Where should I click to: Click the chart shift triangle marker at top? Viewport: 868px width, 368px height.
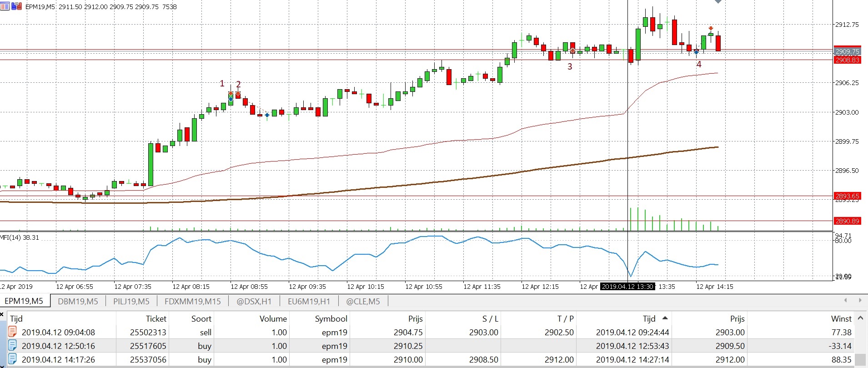[x=718, y=2]
